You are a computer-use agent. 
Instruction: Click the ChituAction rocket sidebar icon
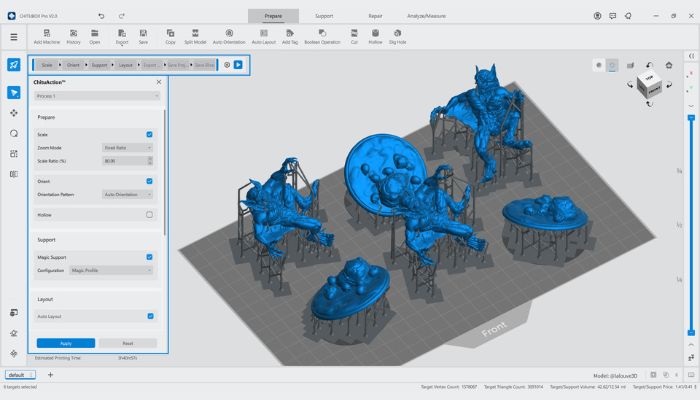pos(14,65)
